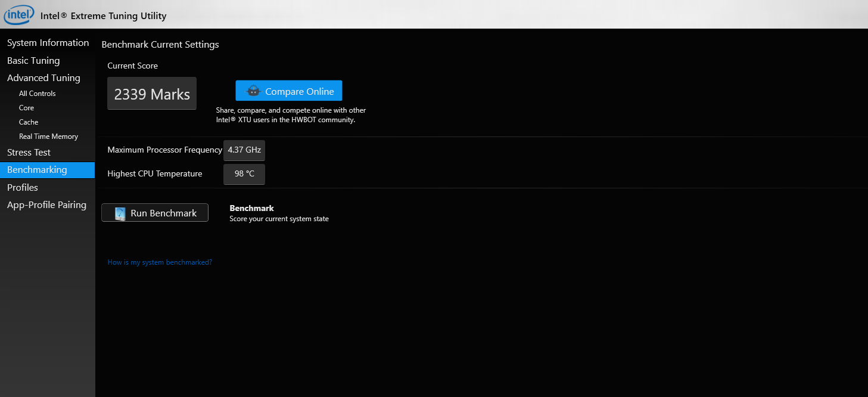This screenshot has height=397, width=868.
Task: Click the 4.37 GHz frequency value
Action: (x=244, y=150)
